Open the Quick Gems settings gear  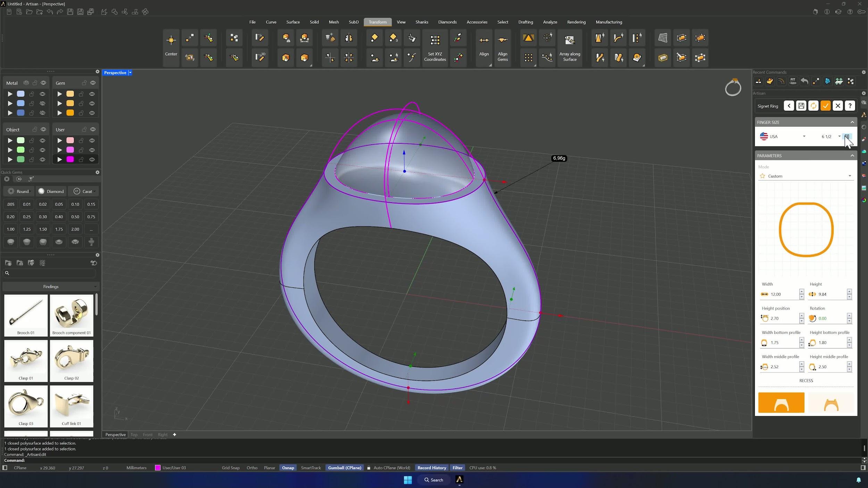pyautogui.click(x=98, y=172)
